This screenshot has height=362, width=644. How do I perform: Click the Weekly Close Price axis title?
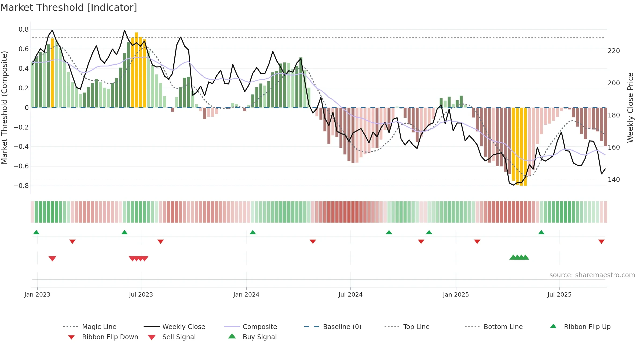(x=630, y=108)
